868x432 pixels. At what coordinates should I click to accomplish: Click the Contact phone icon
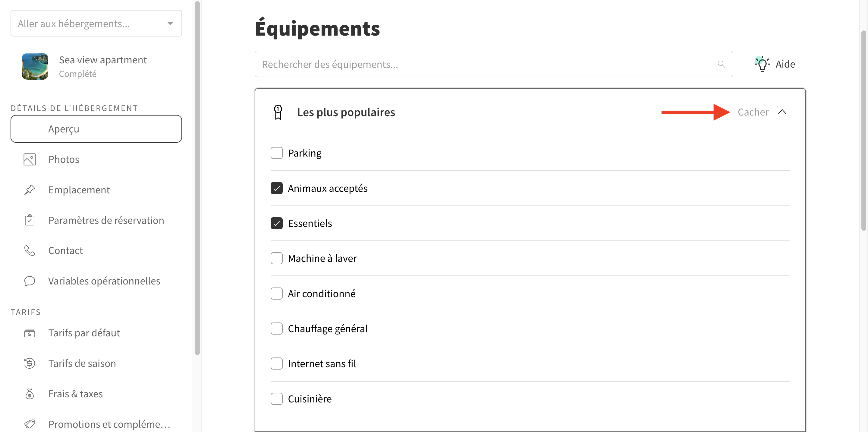tap(30, 251)
